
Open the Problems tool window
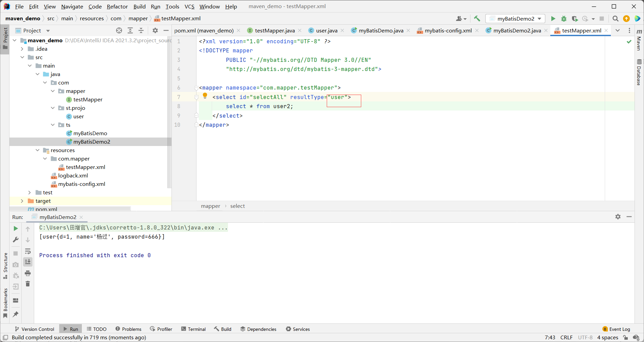129,329
